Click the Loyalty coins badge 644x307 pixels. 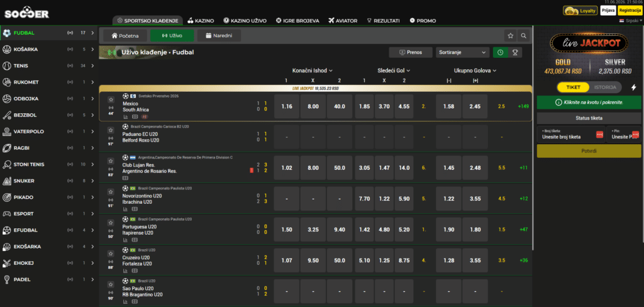coord(580,11)
